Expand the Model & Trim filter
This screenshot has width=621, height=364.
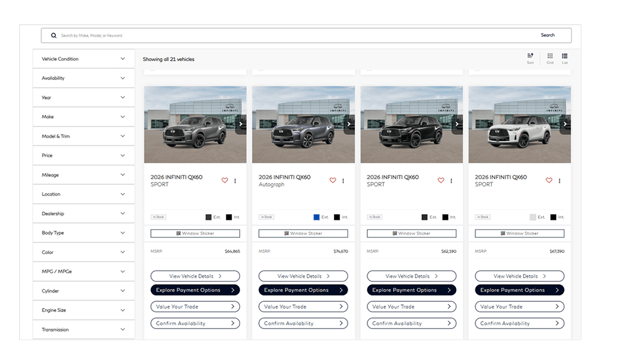tap(84, 136)
